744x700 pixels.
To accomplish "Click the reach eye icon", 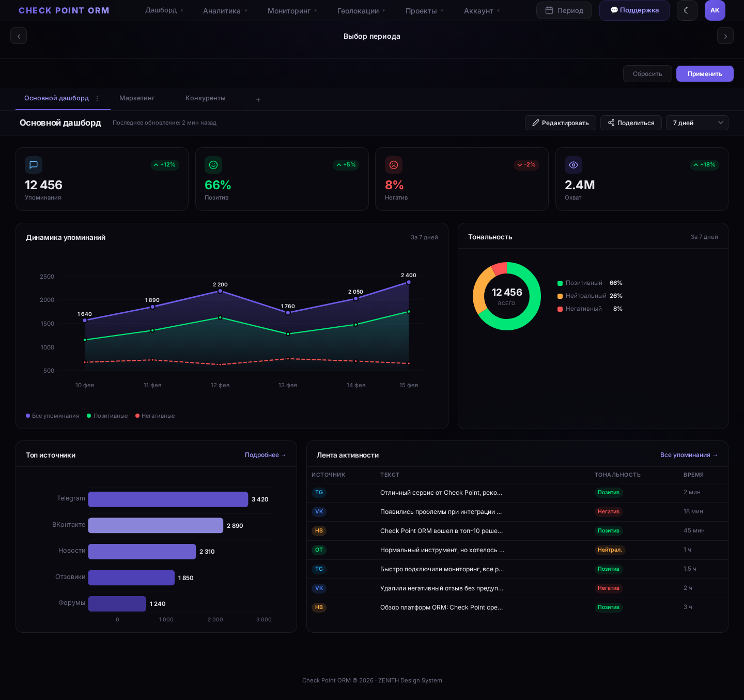I will click(x=574, y=165).
